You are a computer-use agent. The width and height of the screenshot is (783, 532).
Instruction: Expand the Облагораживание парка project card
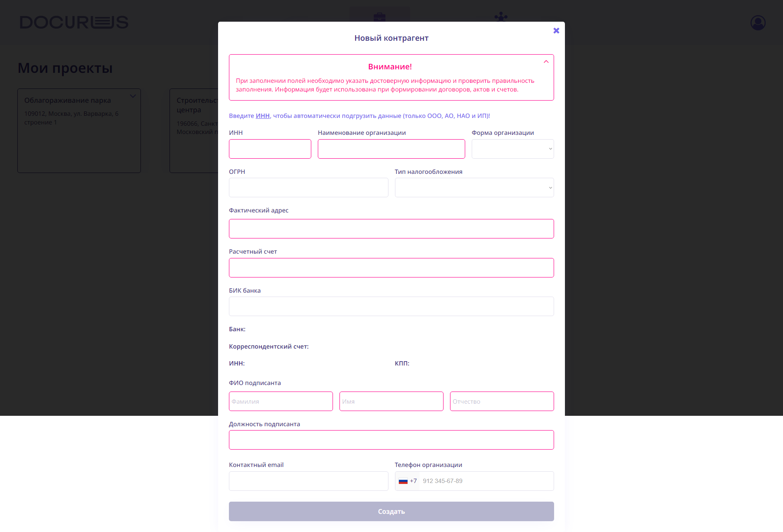[x=133, y=96]
